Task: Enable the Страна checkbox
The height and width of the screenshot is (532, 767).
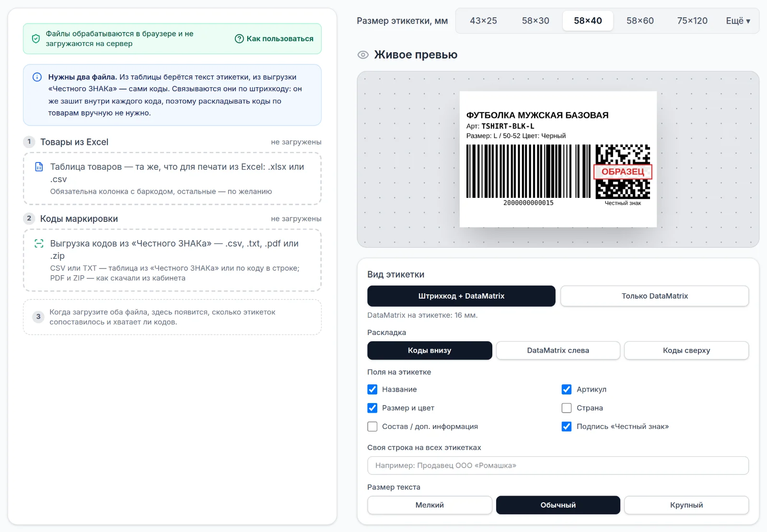Action: 567,408
